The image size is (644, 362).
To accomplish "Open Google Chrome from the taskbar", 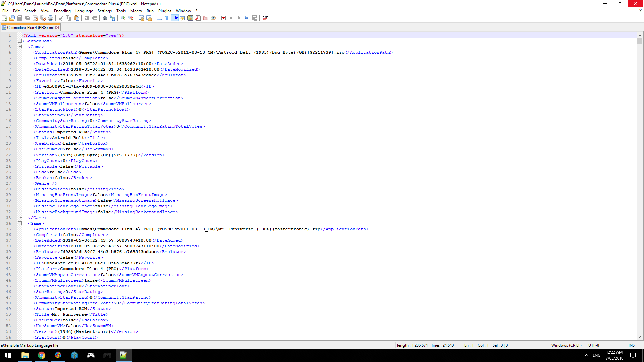I will point(42,355).
